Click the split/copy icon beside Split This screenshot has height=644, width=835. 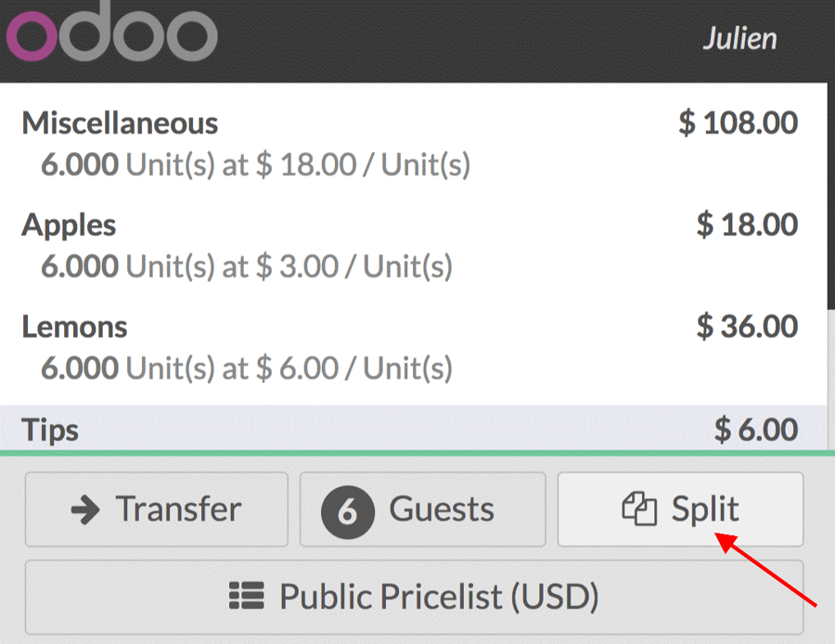(637, 509)
